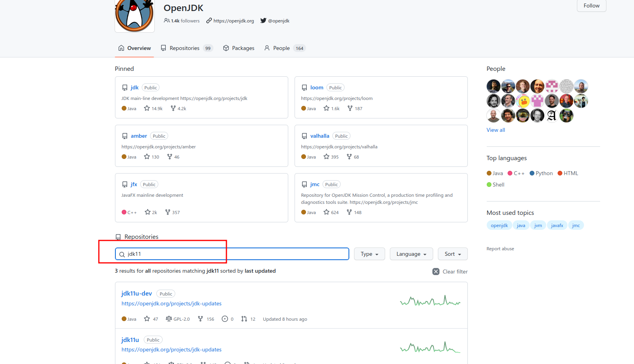Viewport: 634px width, 364px height.
Task: Open the @openjdk Twitter link
Action: point(275,21)
